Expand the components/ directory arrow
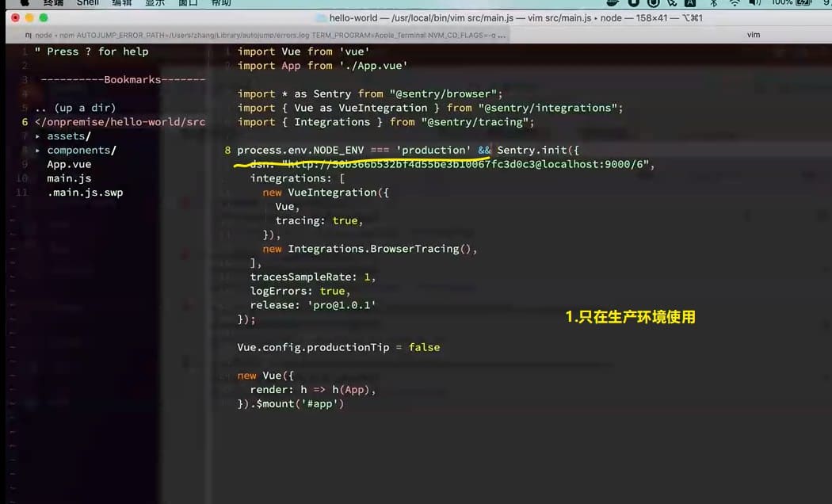 coord(38,151)
